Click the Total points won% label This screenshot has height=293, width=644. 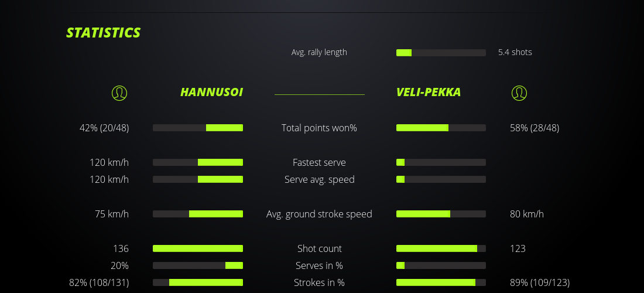[319, 128]
